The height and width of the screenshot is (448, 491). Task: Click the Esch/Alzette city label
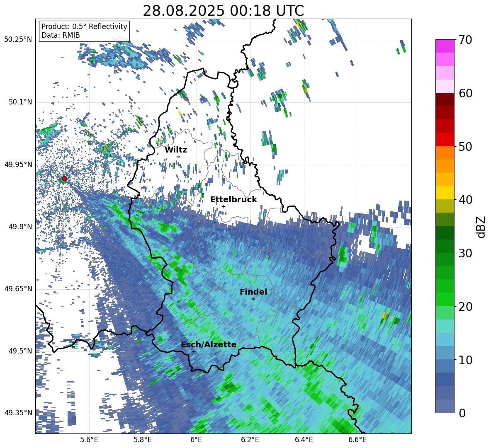209,344
